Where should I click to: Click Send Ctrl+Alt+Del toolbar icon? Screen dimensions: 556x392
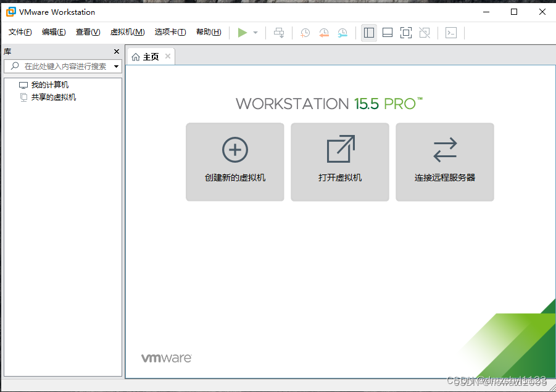pyautogui.click(x=279, y=33)
